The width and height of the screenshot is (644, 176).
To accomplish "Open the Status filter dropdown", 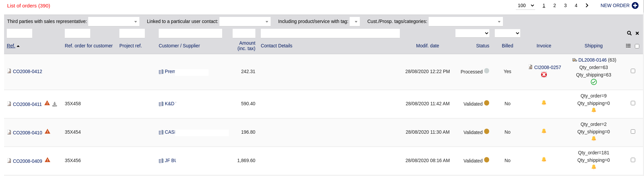I will [472, 33].
